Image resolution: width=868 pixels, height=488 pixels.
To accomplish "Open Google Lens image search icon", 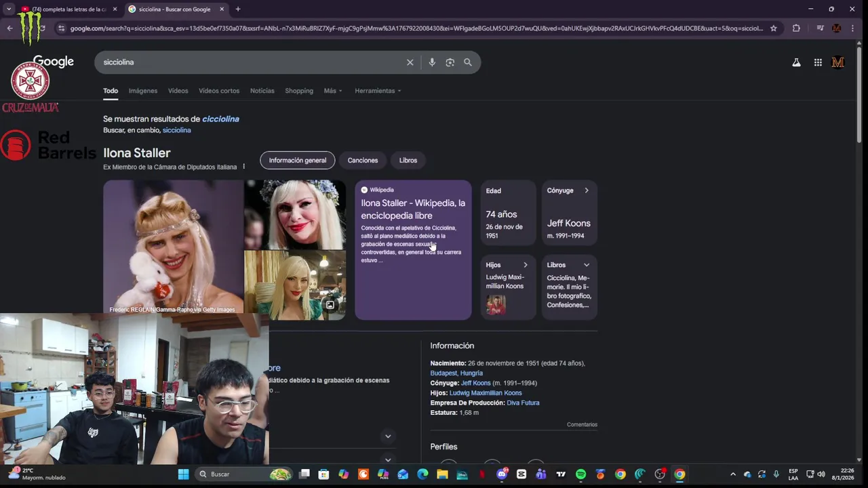I will click(x=450, y=62).
